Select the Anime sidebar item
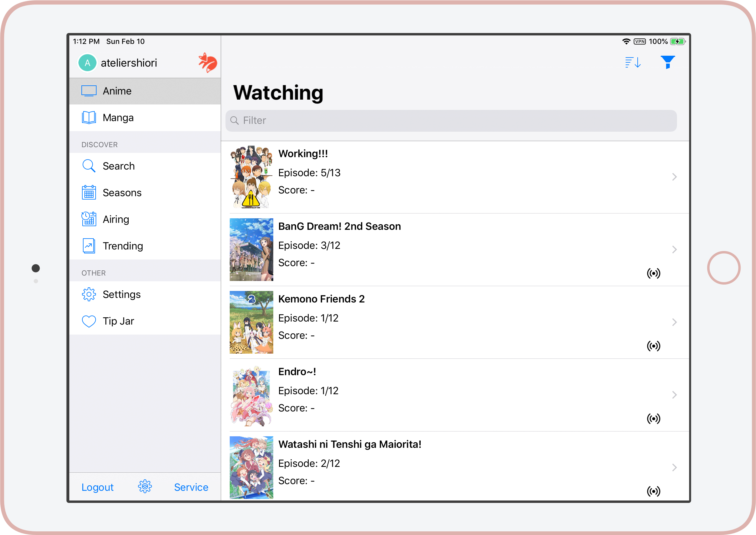This screenshot has width=756, height=535. [x=145, y=91]
